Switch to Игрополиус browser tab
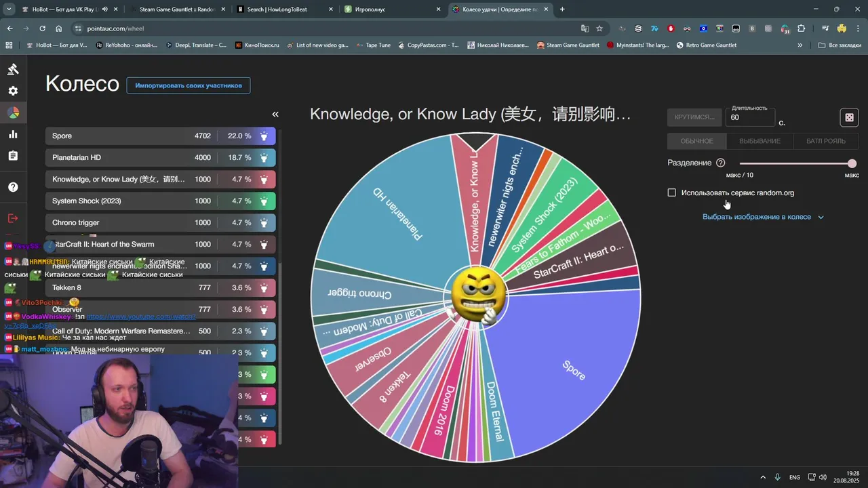This screenshot has width=868, height=488. pos(392,9)
